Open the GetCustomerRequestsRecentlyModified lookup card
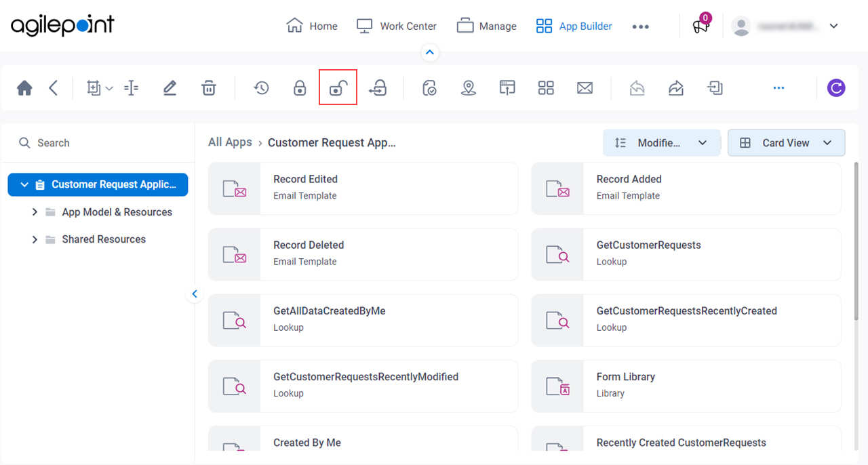The height and width of the screenshot is (465, 868). point(363,386)
